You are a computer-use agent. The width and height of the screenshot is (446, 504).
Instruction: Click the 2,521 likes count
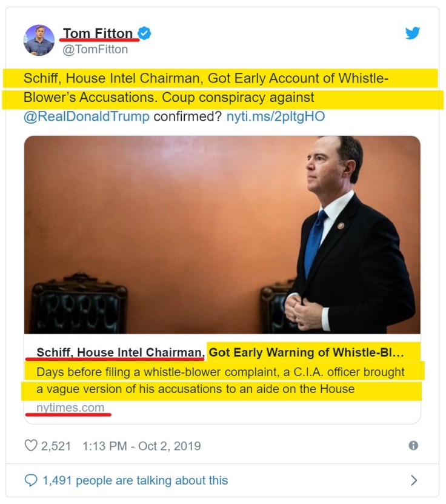click(56, 446)
